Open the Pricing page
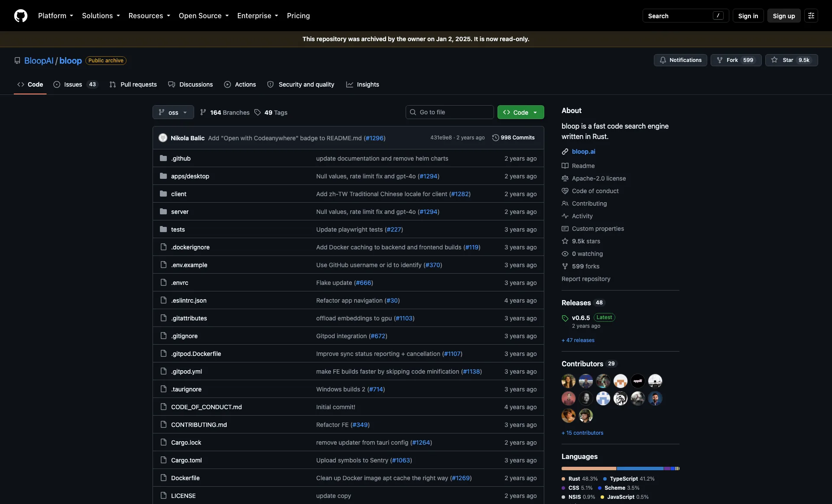Screen dimensions: 832x504 click(x=298, y=16)
